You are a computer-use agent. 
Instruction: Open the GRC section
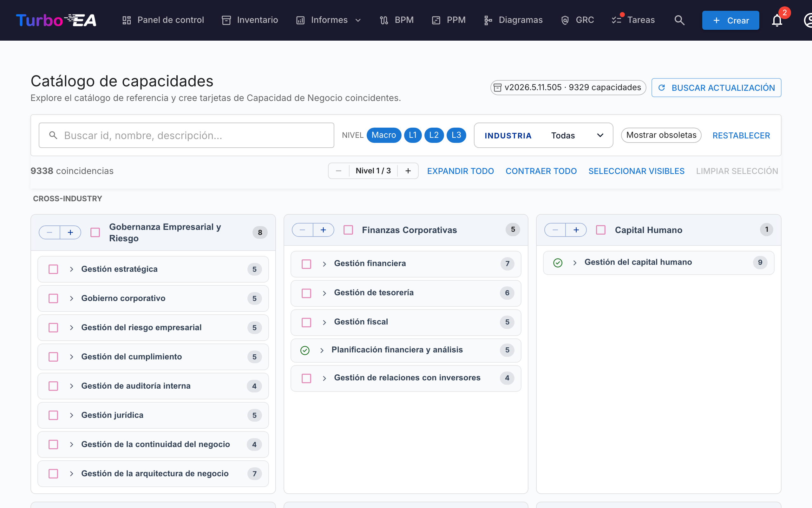tap(577, 20)
